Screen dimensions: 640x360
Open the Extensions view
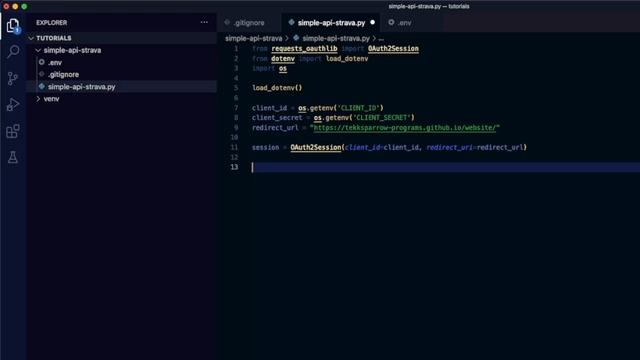[x=13, y=131]
